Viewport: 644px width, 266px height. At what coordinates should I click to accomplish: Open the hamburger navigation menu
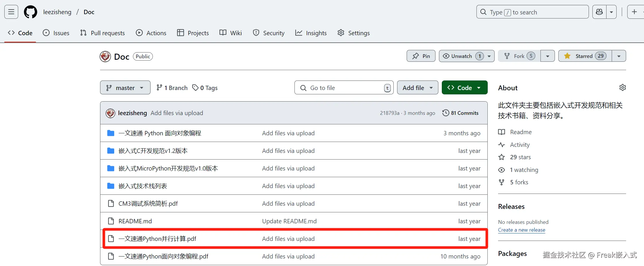11,12
